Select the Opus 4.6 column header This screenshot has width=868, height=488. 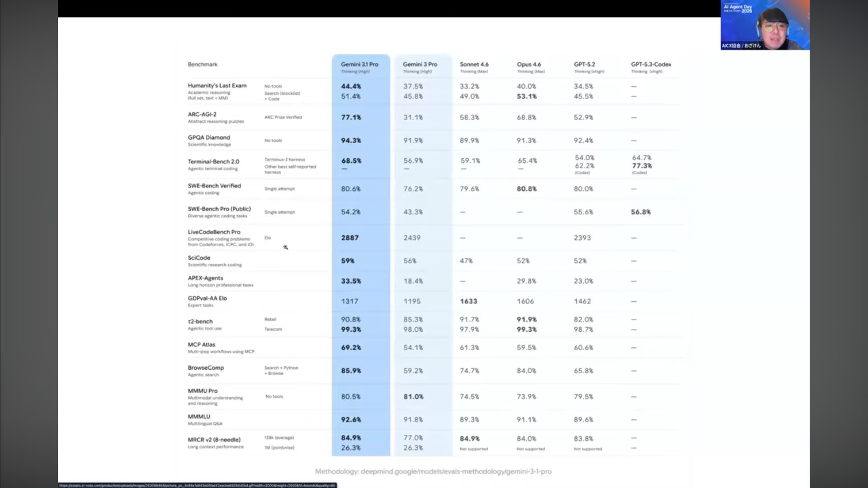point(528,65)
